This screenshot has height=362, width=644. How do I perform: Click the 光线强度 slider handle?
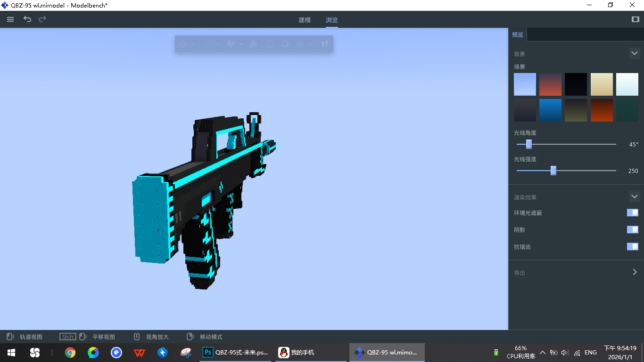point(553,171)
